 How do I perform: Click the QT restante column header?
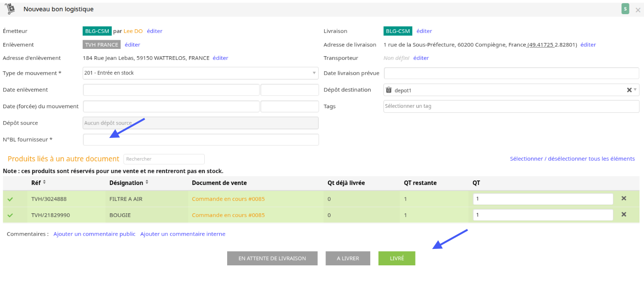[420, 183]
